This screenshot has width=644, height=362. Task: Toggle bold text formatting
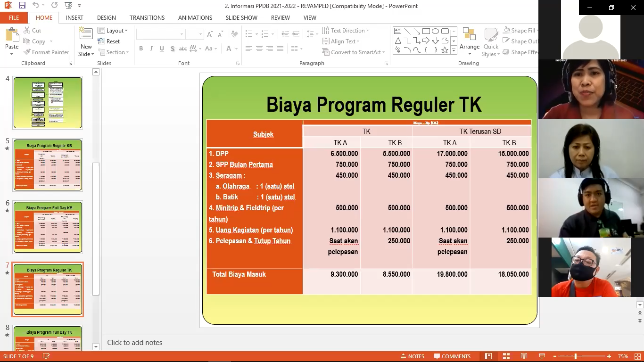[x=141, y=49]
